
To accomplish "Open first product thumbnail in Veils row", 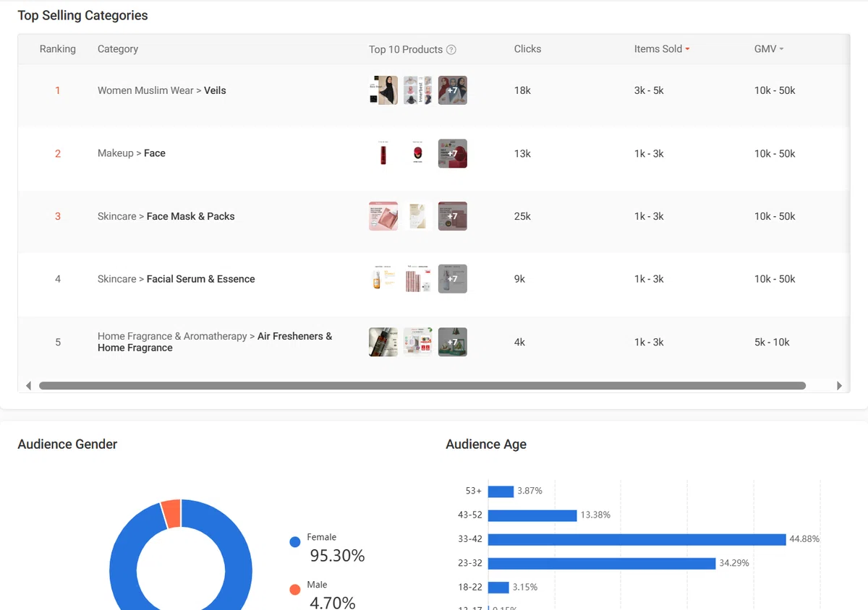I will [x=383, y=90].
